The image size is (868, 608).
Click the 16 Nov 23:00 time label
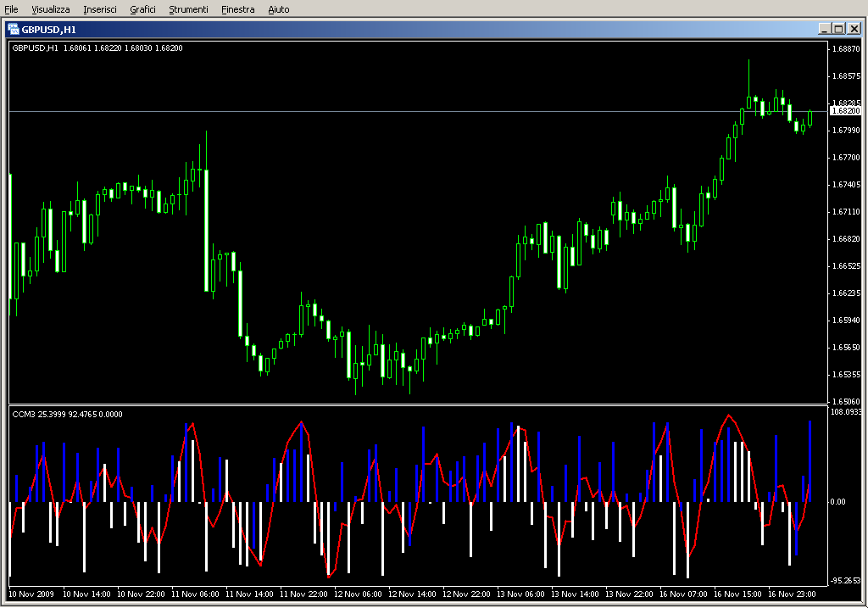pyautogui.click(x=792, y=594)
